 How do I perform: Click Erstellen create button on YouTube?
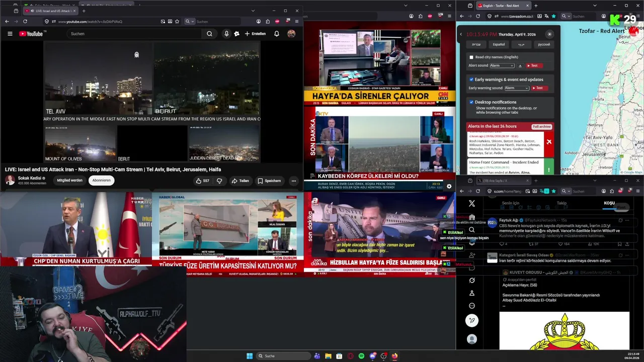pos(255,34)
